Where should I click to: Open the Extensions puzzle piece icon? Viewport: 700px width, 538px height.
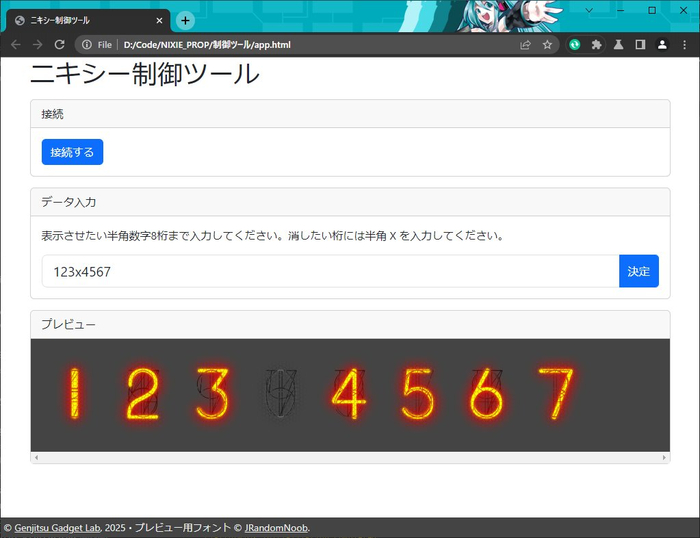[597, 45]
